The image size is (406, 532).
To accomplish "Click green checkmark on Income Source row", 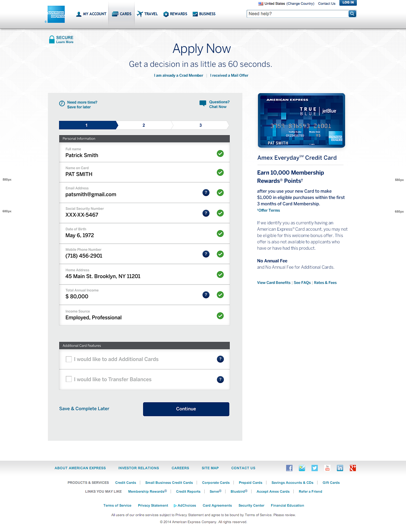I will [220, 316].
